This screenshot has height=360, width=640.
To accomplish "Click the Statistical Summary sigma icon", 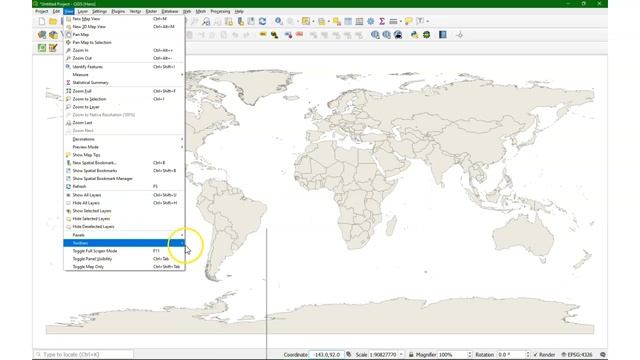I will [x=382, y=21].
